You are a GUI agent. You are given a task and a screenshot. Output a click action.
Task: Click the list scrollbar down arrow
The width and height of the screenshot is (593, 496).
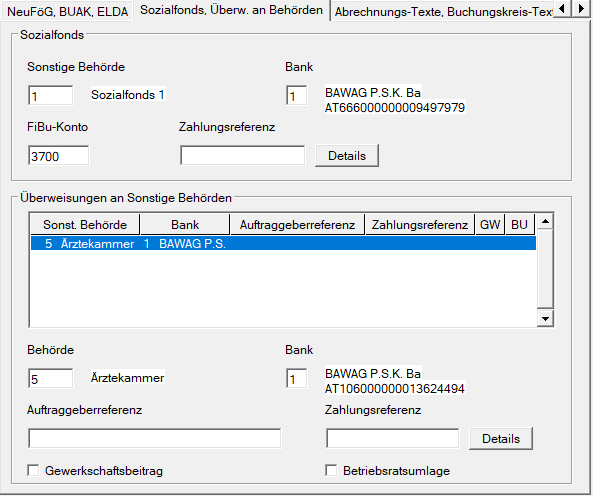click(545, 319)
